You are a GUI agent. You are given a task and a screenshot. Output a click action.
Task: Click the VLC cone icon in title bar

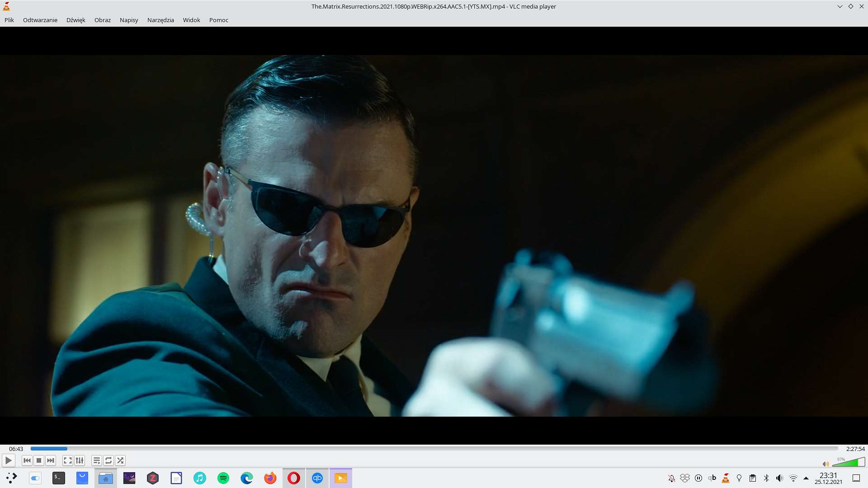point(6,6)
